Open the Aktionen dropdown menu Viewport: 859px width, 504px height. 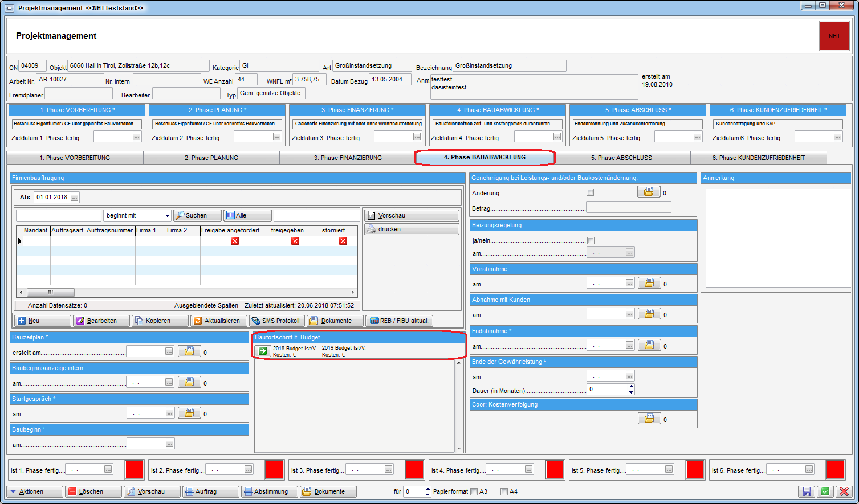[35, 491]
